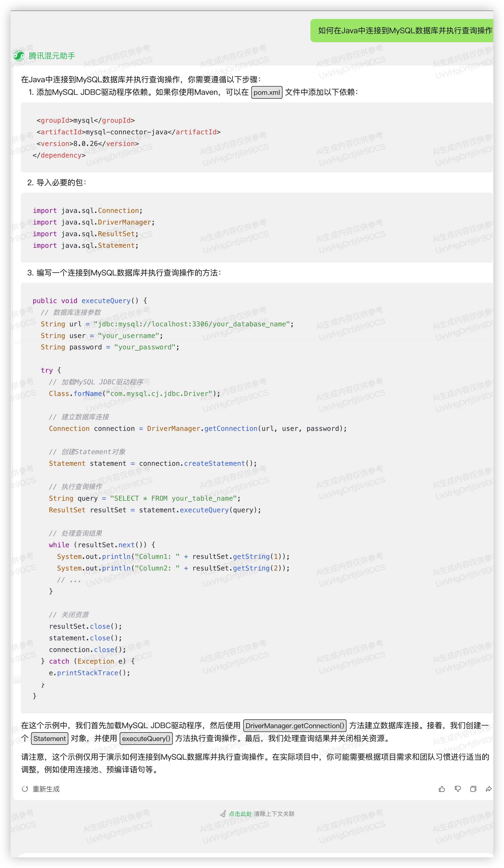Click the connection.createStatement() code line
504x868 pixels.
[153, 464]
